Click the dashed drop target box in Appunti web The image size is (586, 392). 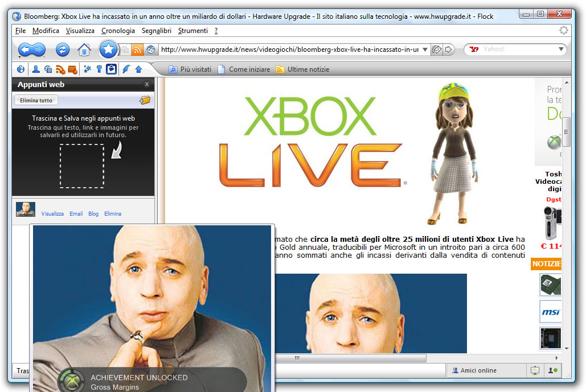[82, 166]
